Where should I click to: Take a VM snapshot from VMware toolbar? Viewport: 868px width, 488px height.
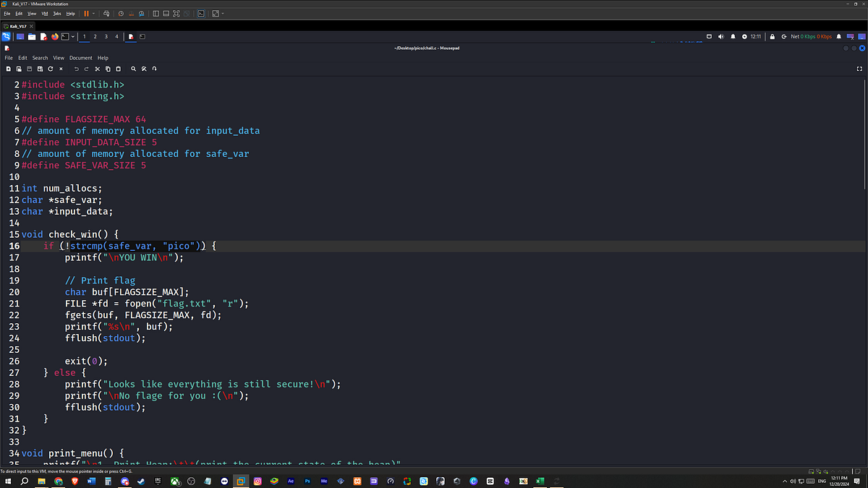tap(121, 13)
